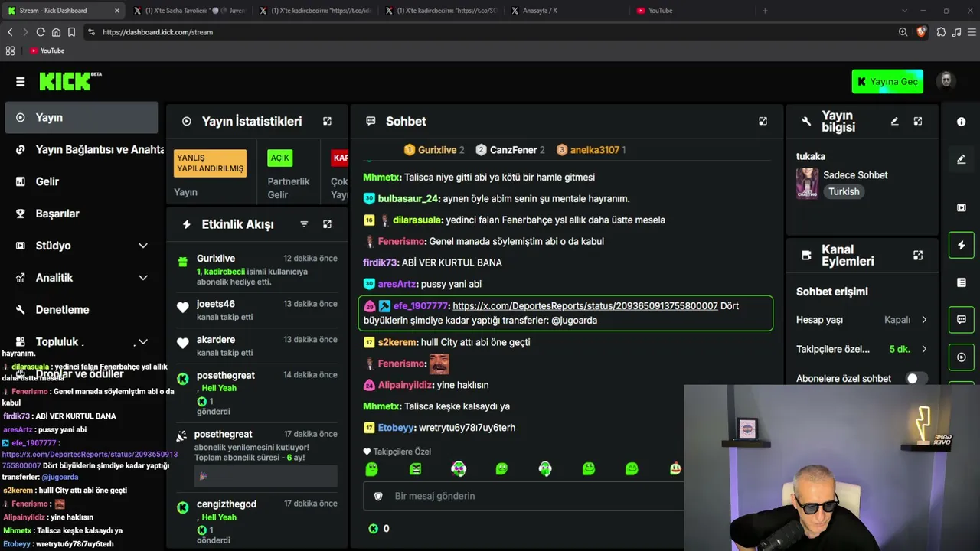The width and height of the screenshot is (980, 551).
Task: Click the Kick points balance icon
Action: click(x=374, y=529)
